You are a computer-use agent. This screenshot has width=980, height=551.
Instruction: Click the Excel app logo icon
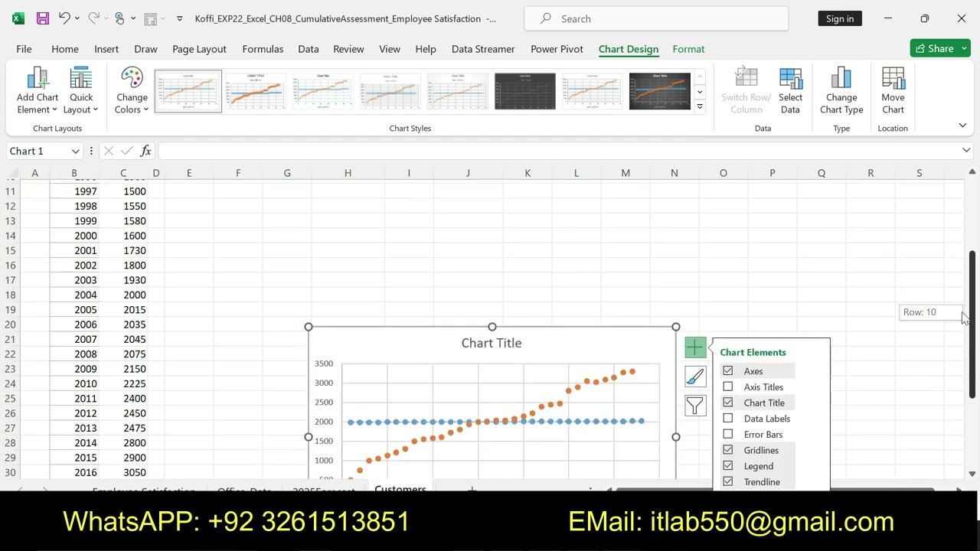18,18
